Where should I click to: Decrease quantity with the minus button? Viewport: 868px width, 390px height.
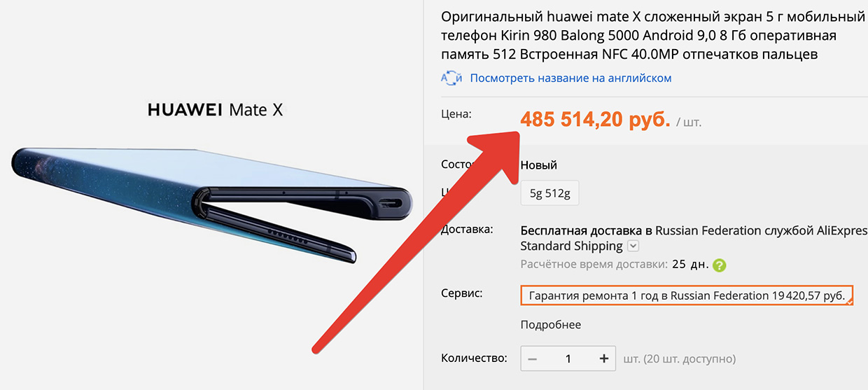pos(533,358)
